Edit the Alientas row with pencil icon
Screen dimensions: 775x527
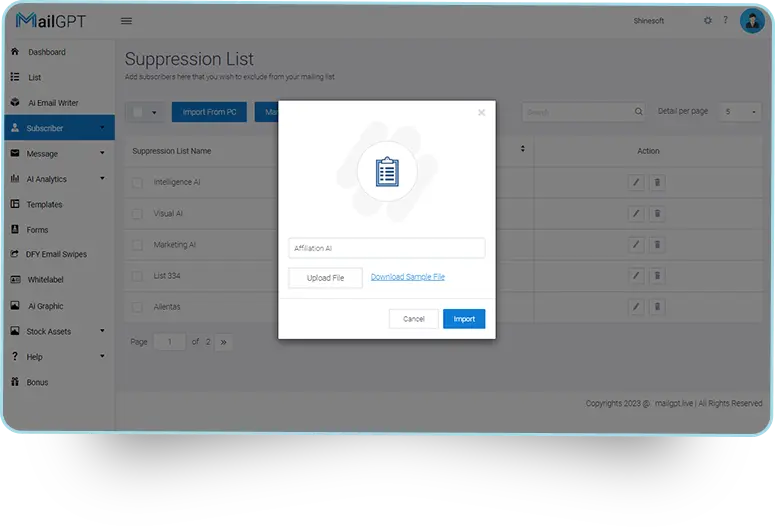tap(636, 306)
